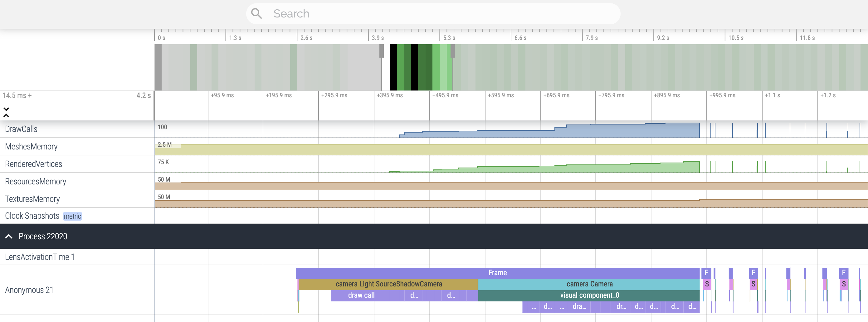This screenshot has width=868, height=322.
Task: Select the long Frame slice
Action: click(497, 273)
